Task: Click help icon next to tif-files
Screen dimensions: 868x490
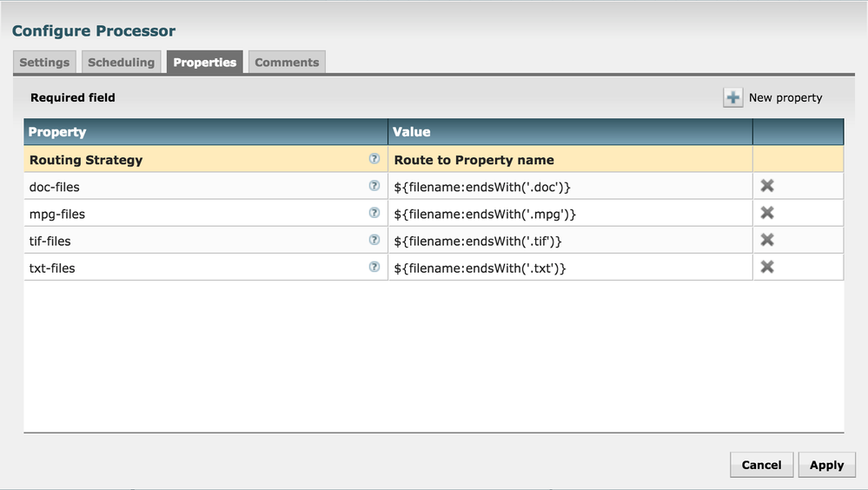Action: click(x=374, y=240)
